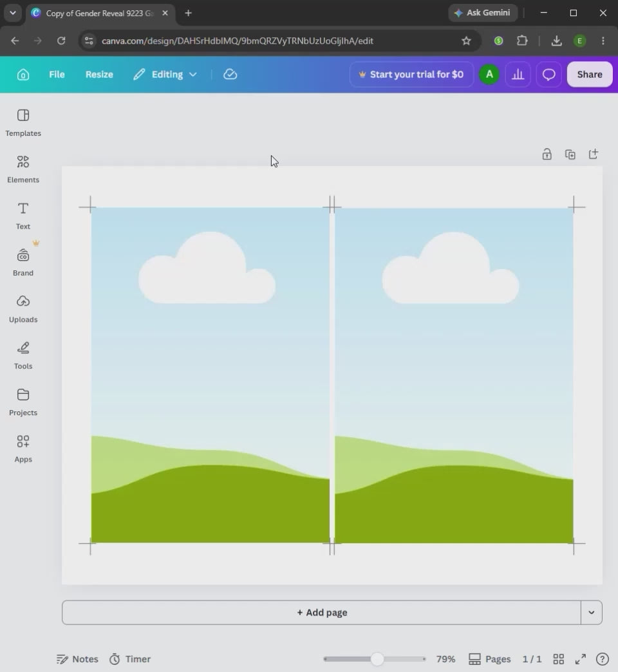Click the 79% zoom level value
Image resolution: width=618 pixels, height=672 pixels.
tap(445, 659)
